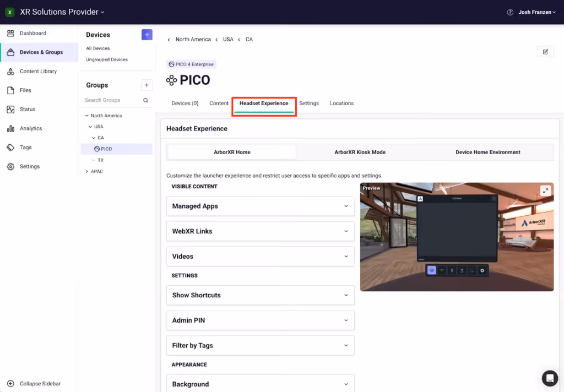Click the Wi-Fi icon in the preview launcher bar
This screenshot has height=392, width=564.
pos(442,270)
